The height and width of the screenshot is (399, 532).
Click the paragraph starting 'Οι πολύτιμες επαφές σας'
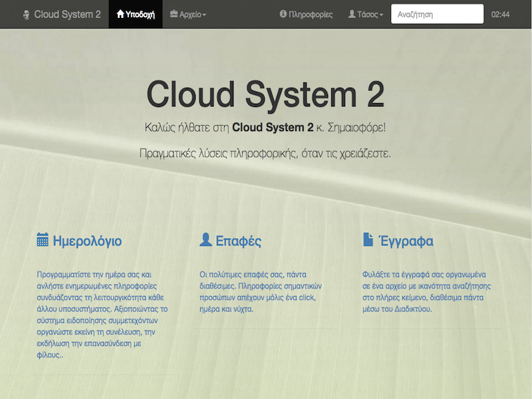click(x=261, y=292)
